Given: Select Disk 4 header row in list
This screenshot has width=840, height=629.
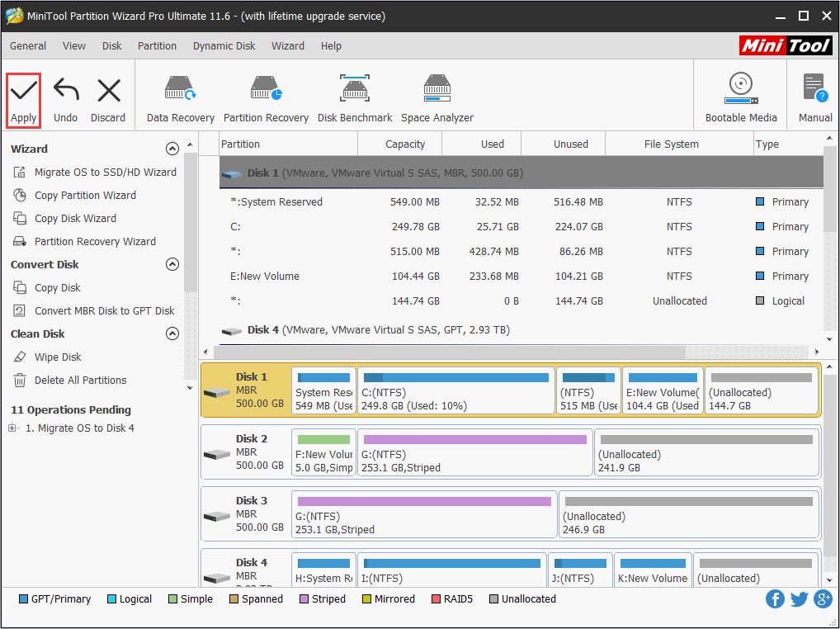Looking at the screenshot, I should click(521, 330).
